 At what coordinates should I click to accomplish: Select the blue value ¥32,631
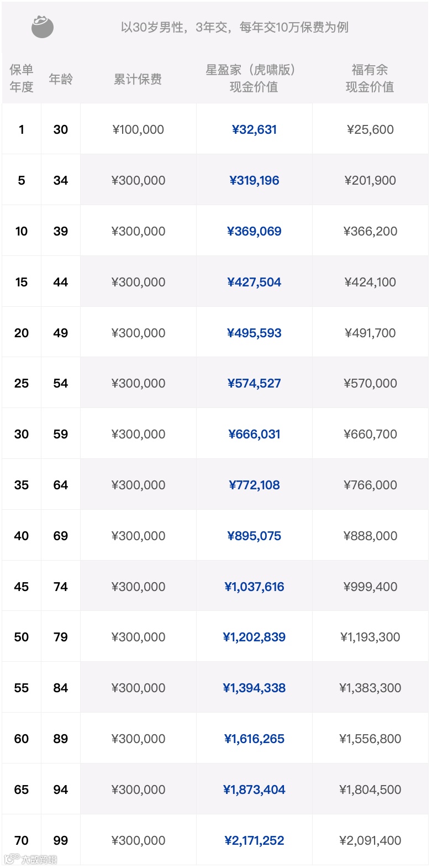click(x=254, y=129)
